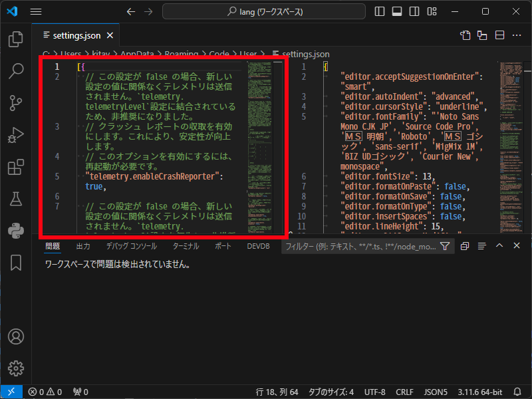Switch to the ターミナル panel tab
The width and height of the screenshot is (532, 399).
186,246
